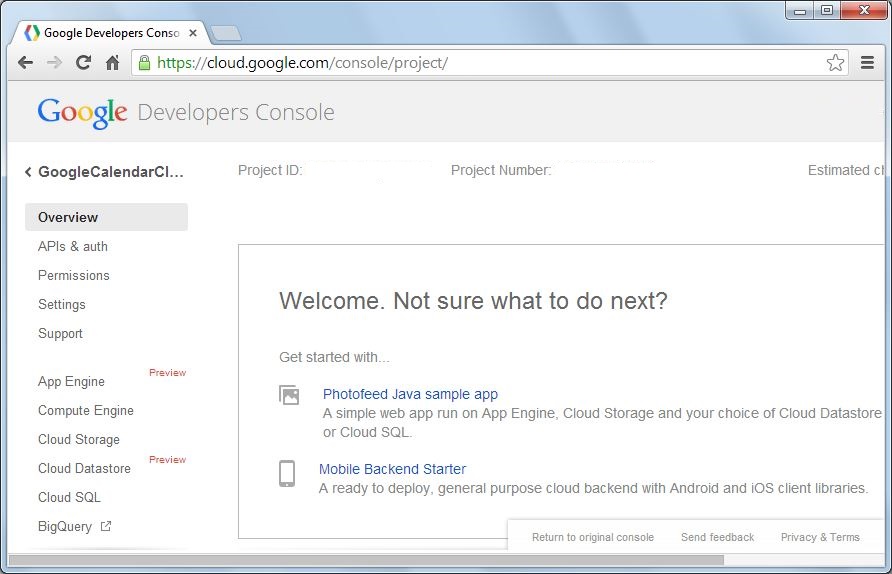
Task: Click Return to original console
Action: point(593,537)
